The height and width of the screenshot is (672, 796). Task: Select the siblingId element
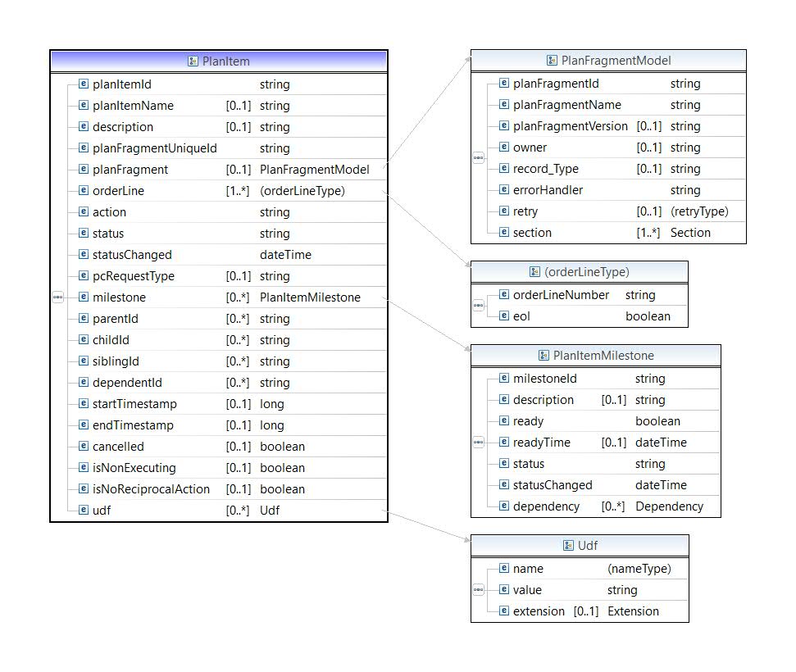(116, 361)
